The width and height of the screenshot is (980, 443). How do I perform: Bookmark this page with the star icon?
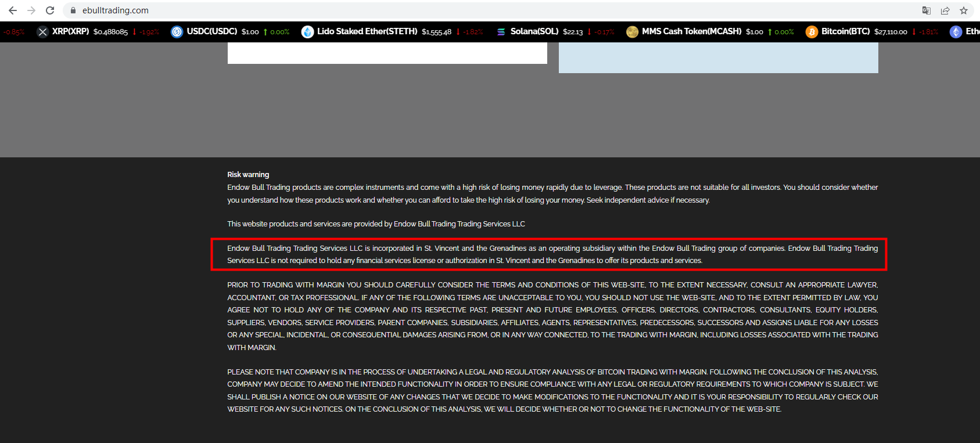click(964, 10)
